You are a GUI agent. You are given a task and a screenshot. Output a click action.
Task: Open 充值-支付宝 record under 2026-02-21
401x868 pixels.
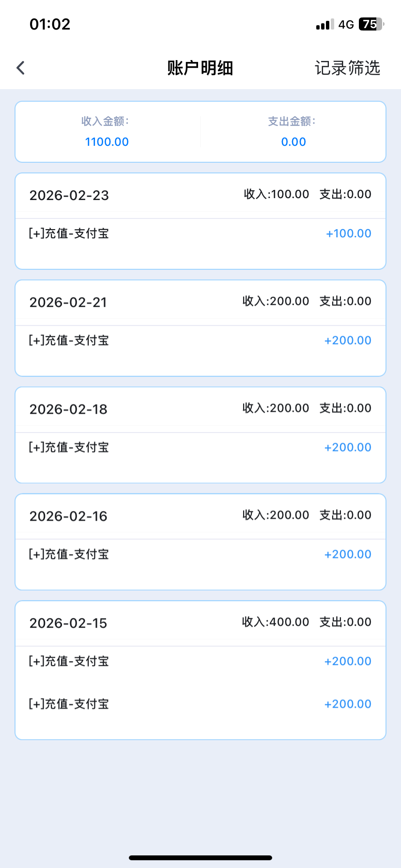tap(200, 341)
